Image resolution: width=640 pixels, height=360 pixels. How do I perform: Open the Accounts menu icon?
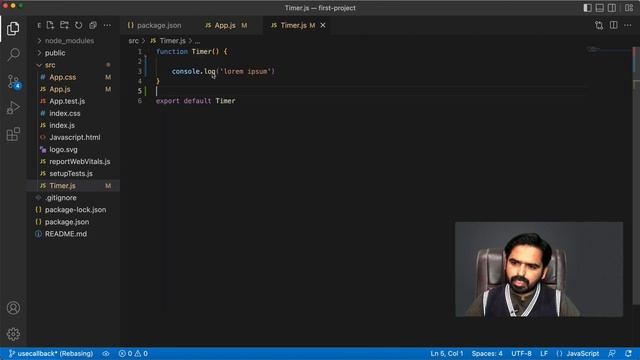click(x=13, y=308)
